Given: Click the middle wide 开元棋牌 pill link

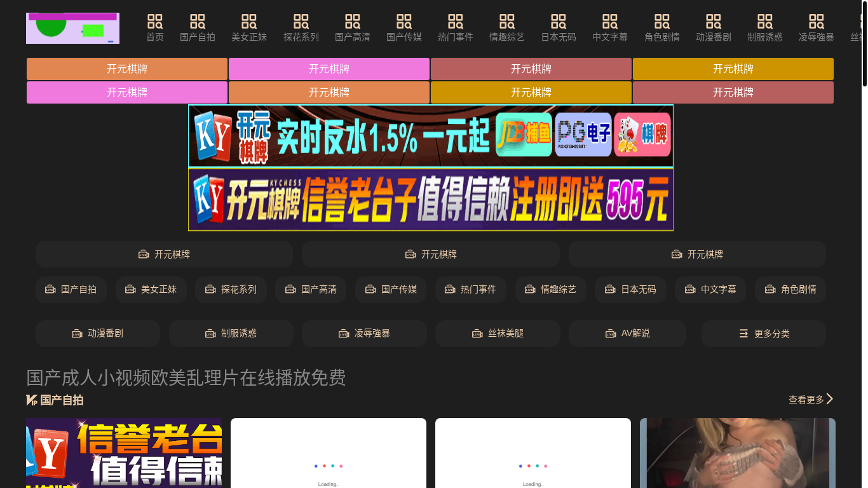Looking at the screenshot, I should (431, 254).
